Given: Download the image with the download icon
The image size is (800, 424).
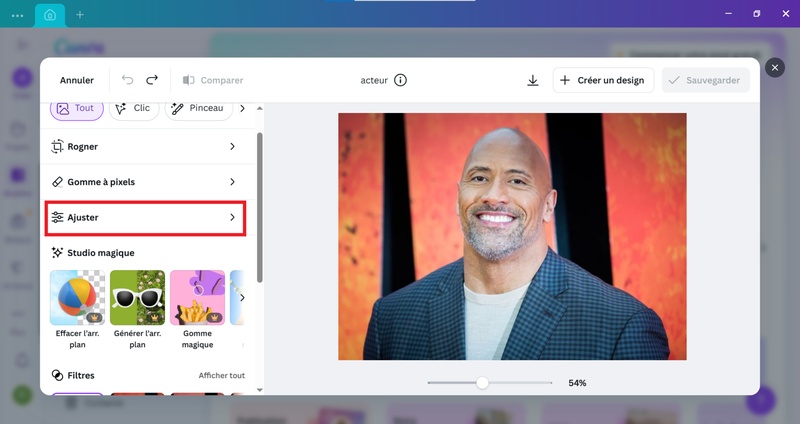Looking at the screenshot, I should tap(533, 80).
